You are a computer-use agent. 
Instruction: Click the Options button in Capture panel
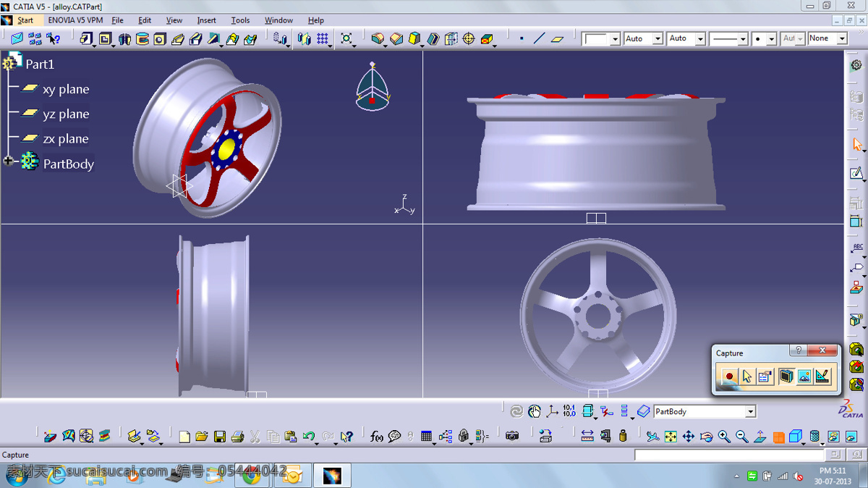point(766,376)
